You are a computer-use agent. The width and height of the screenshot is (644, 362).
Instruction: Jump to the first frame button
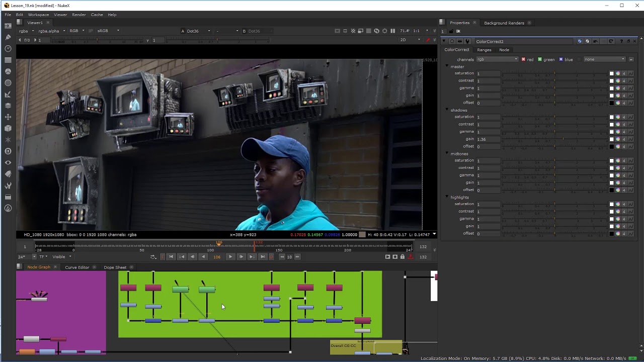(171, 256)
